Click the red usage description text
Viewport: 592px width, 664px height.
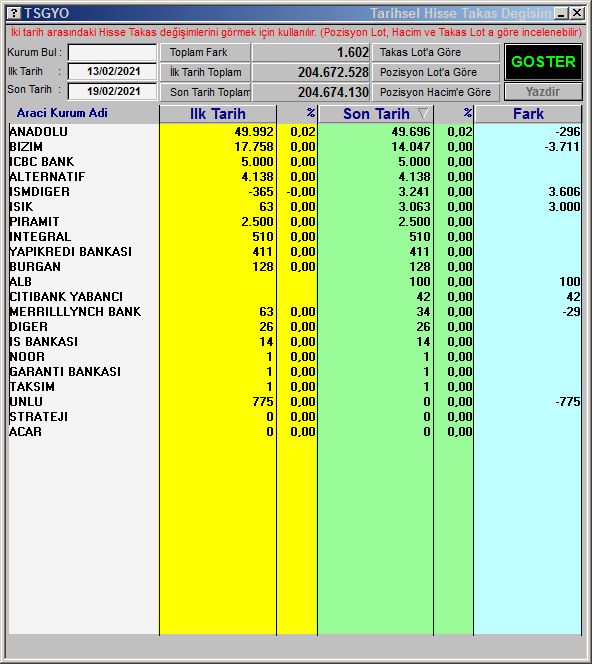tap(296, 33)
